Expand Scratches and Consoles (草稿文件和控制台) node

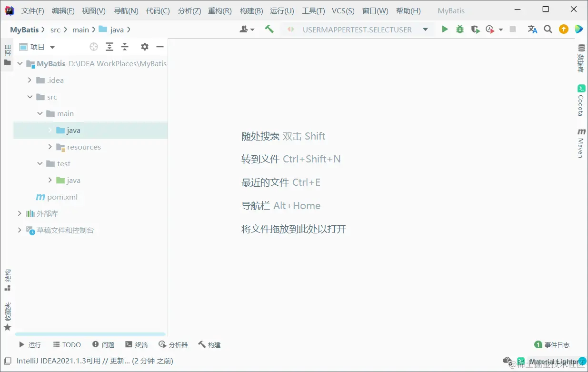tap(20, 230)
